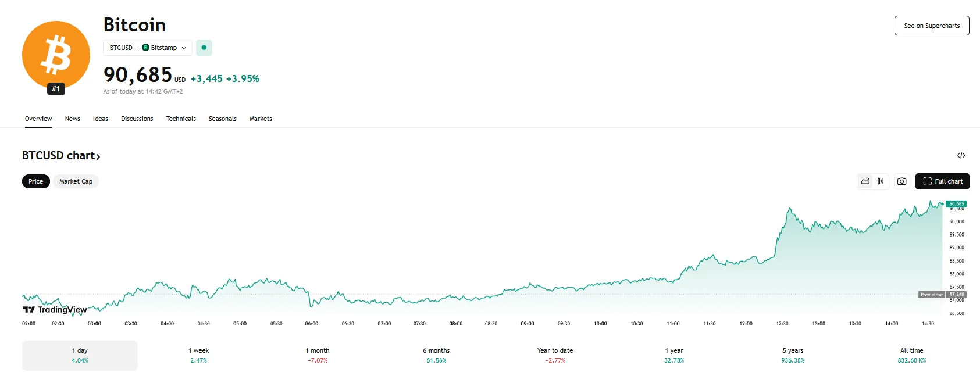Click the #1 rank badge
The image size is (980, 383).
56,89
